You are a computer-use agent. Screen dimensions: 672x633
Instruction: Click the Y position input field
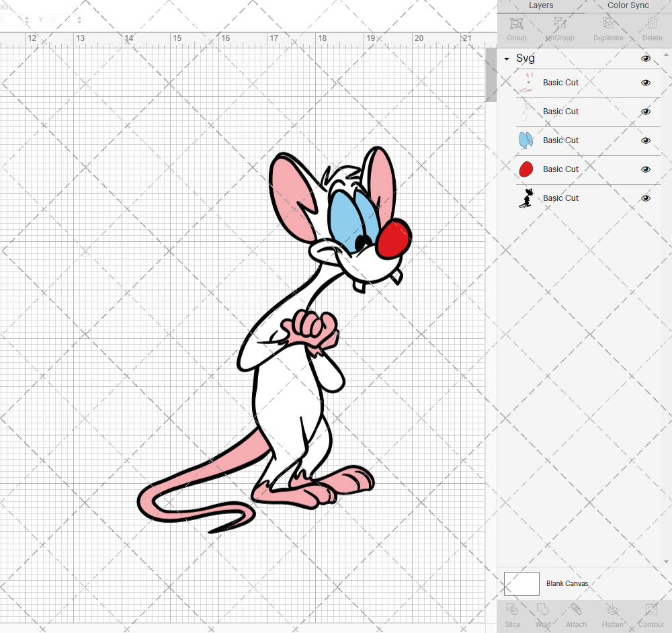60,19
